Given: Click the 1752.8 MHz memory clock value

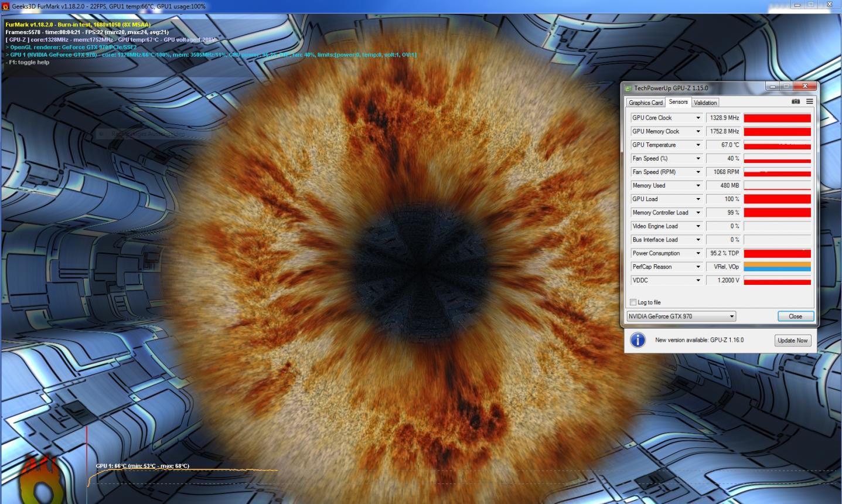Looking at the screenshot, I should (724, 131).
